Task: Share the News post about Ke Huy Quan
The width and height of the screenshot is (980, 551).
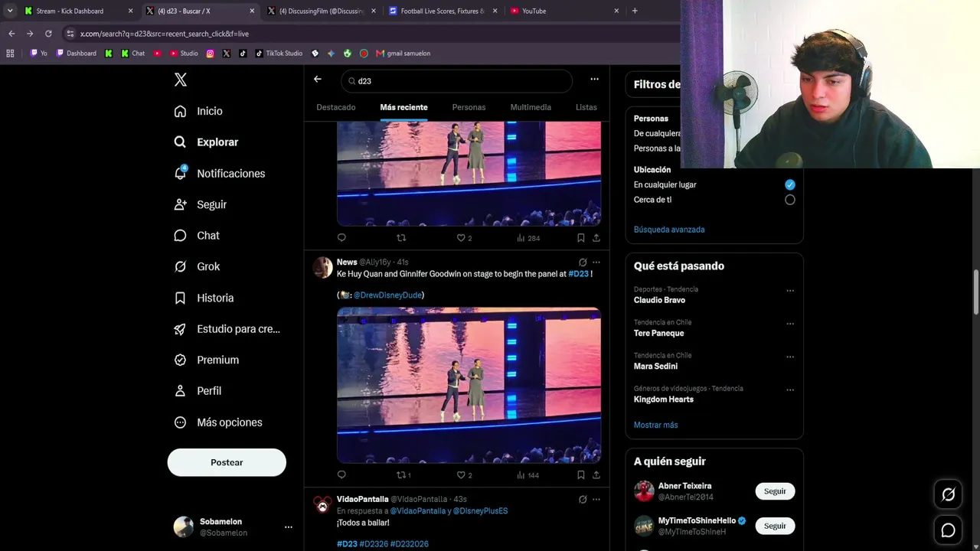Action: (596, 474)
